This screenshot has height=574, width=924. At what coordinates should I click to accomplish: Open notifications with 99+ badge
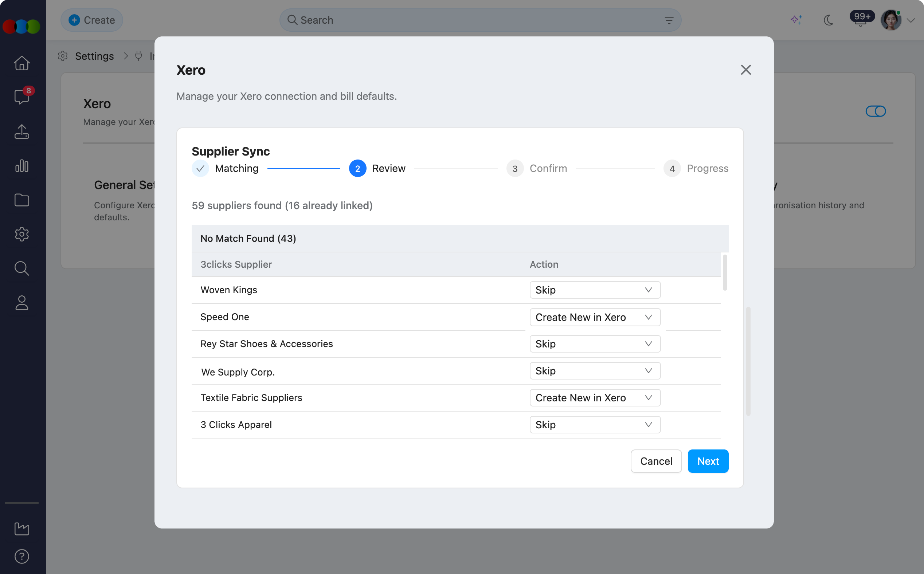pyautogui.click(x=861, y=19)
